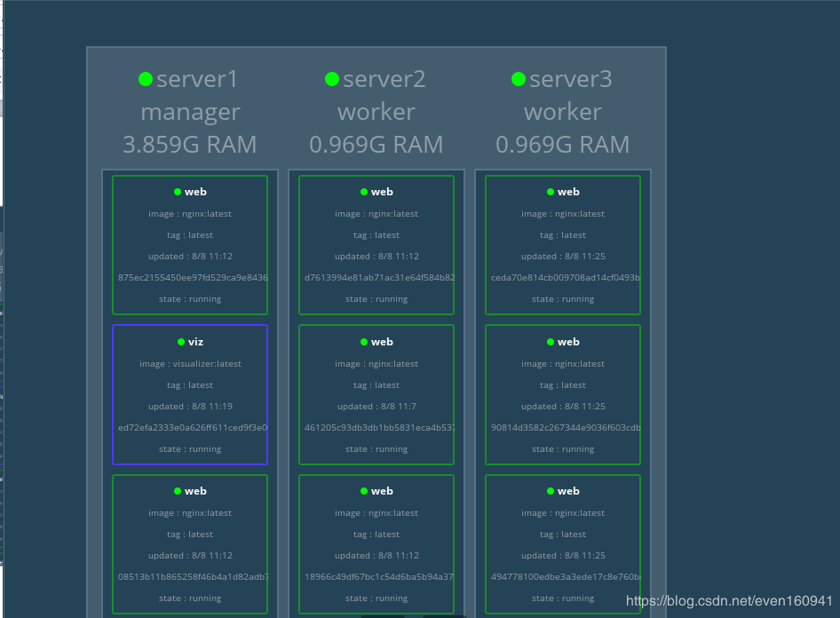Select web container d7613994e81a on server2
The height and width of the screenshot is (618, 840).
point(376,245)
